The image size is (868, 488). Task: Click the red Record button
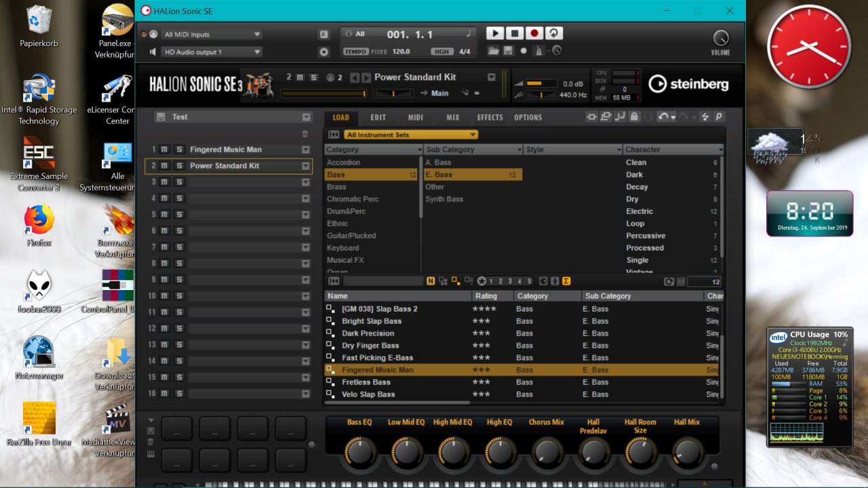(534, 33)
